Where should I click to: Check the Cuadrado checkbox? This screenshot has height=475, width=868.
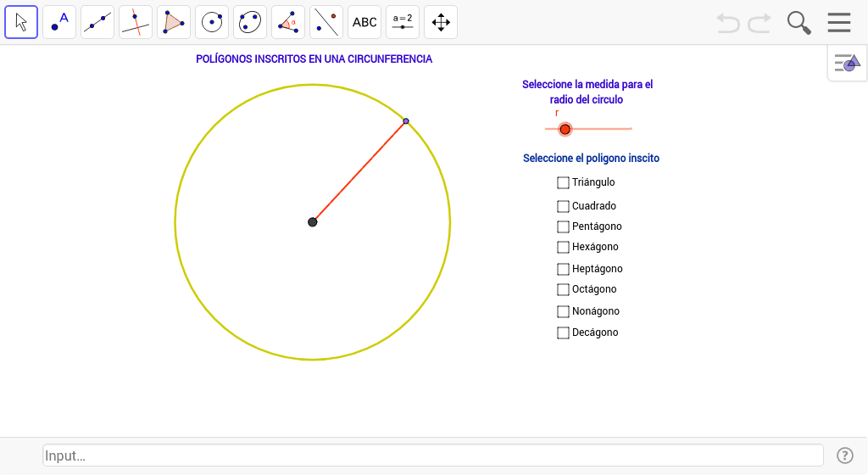(563, 206)
